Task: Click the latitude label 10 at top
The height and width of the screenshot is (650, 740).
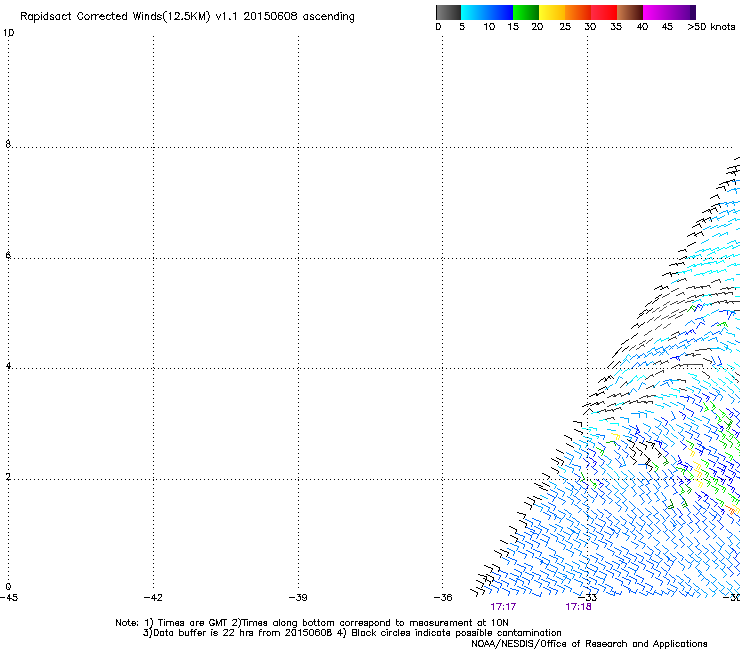Action: (x=8, y=33)
